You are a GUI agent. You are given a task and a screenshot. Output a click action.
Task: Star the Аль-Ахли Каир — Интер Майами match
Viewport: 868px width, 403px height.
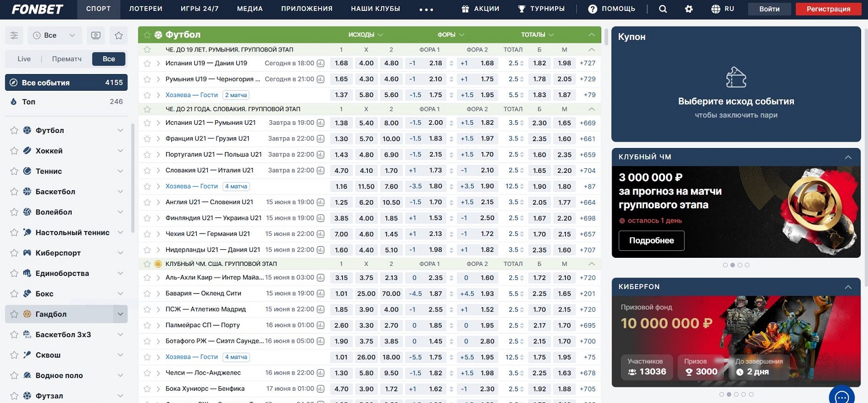[147, 278]
